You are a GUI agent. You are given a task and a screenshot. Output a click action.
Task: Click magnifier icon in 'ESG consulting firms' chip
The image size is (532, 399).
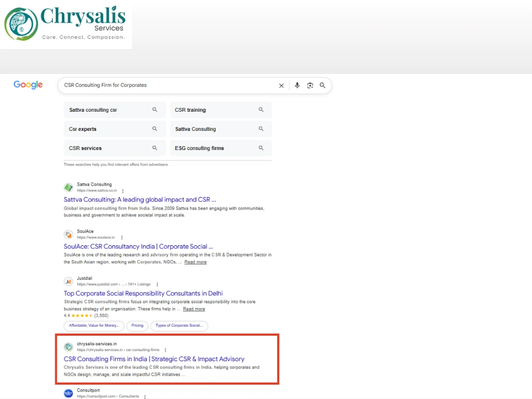(261, 148)
